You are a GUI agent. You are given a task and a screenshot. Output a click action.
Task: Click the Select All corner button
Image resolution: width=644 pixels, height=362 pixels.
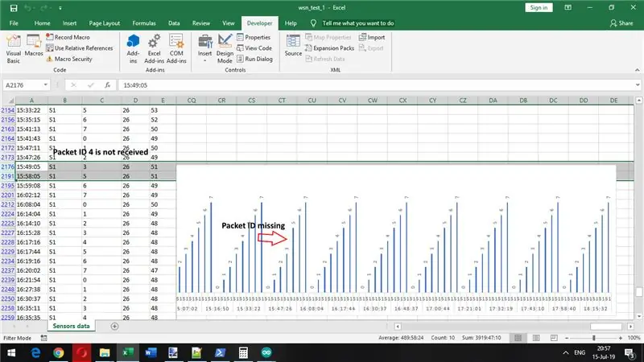[x=8, y=100]
